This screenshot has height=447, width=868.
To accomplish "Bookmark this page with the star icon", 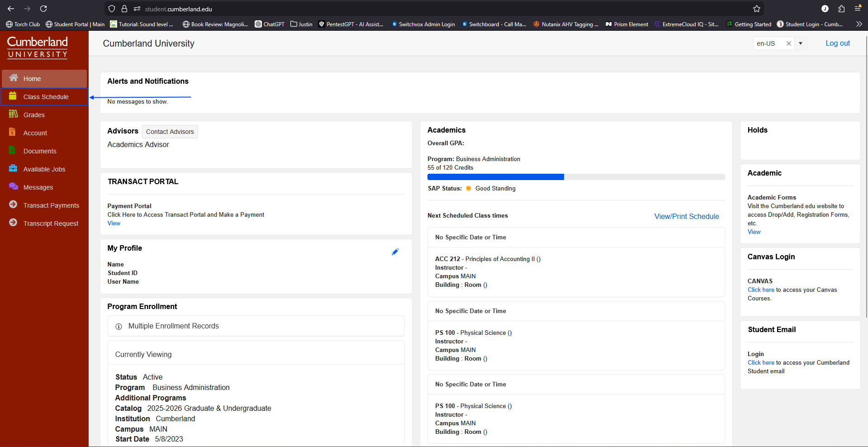I will click(x=757, y=9).
